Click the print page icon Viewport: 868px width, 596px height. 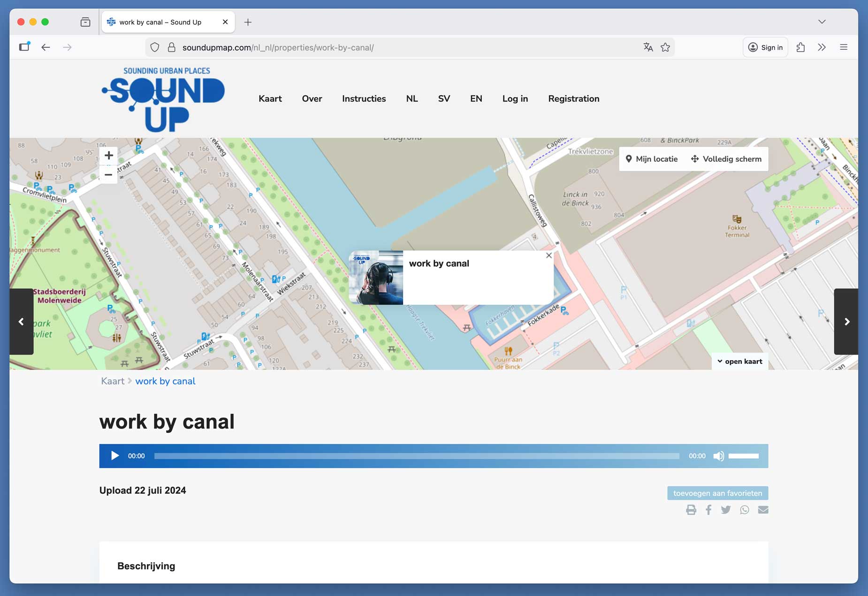[x=691, y=510]
